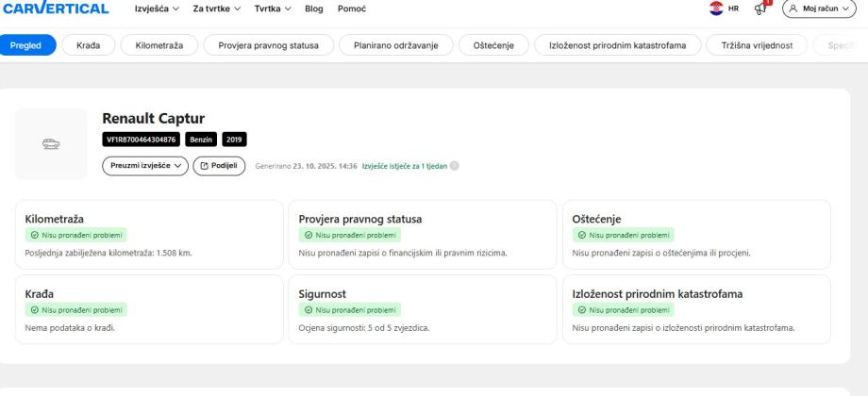Click the info icon next to report expiry
Viewport: 868px width, 396px height.
(455, 166)
